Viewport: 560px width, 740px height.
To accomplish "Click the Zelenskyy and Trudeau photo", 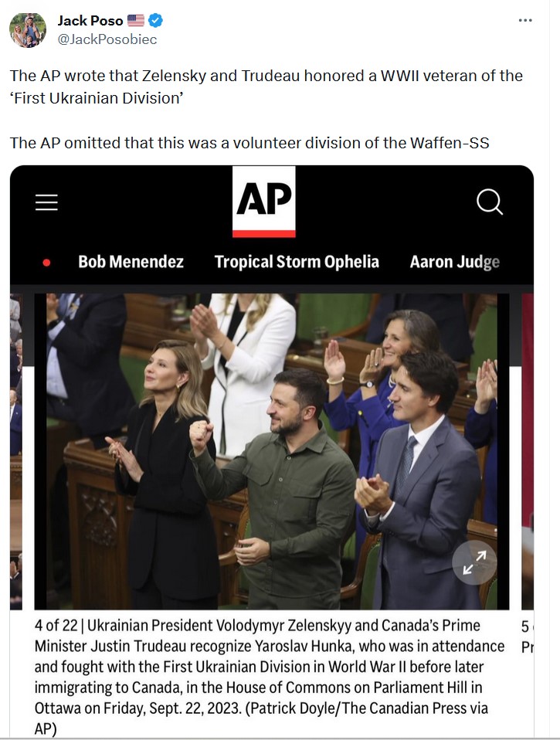I will tap(272, 451).
